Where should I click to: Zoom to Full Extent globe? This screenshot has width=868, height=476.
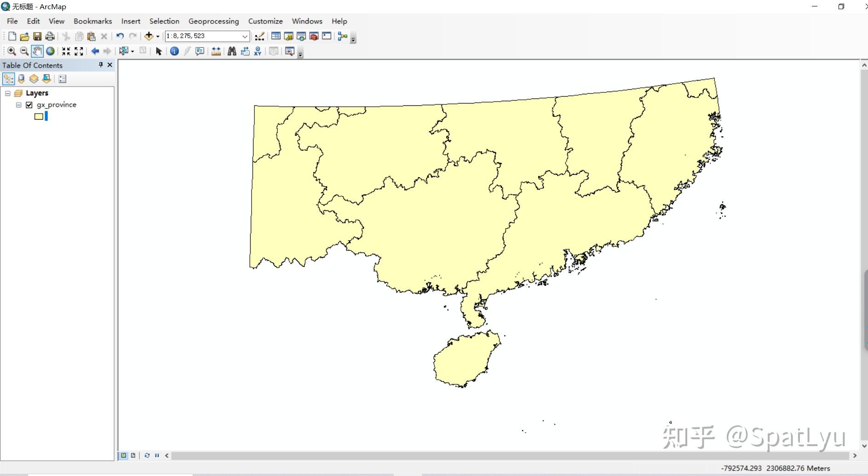click(x=50, y=52)
